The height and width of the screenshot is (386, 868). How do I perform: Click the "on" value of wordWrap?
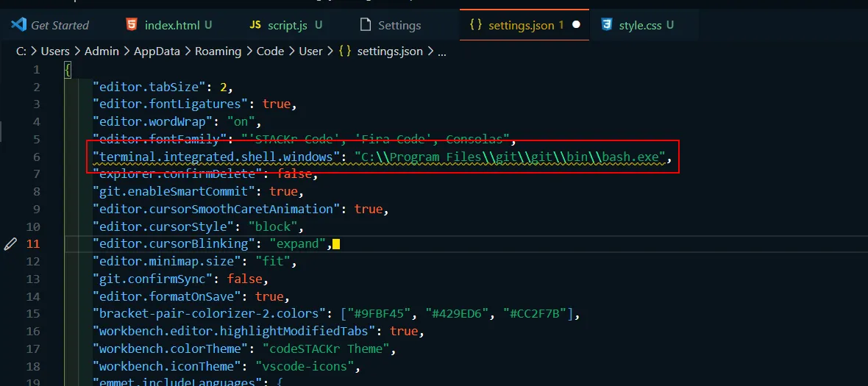click(x=241, y=121)
